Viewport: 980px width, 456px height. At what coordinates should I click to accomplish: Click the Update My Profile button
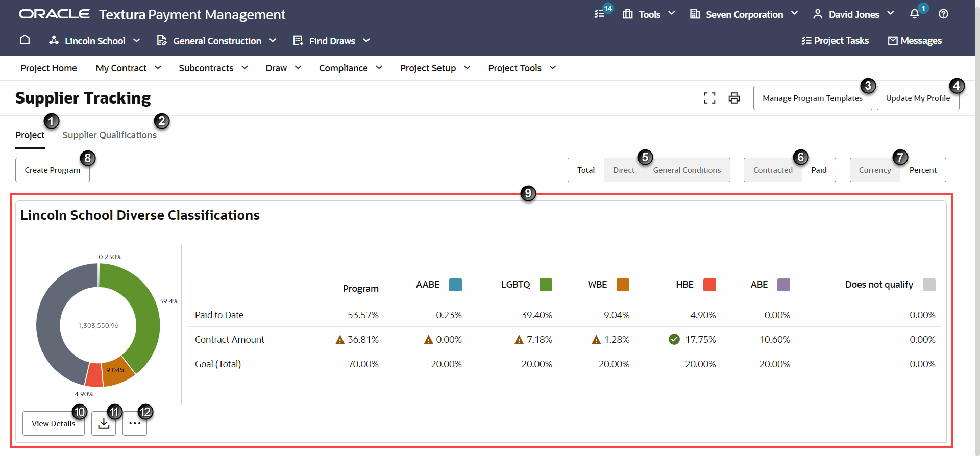tap(918, 98)
